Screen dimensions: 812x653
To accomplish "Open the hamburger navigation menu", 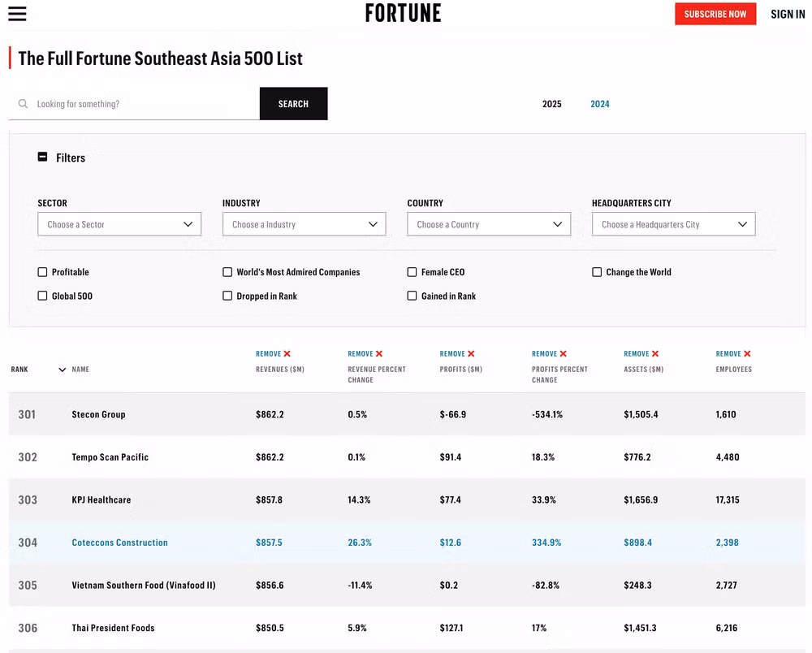I will pos(17,14).
